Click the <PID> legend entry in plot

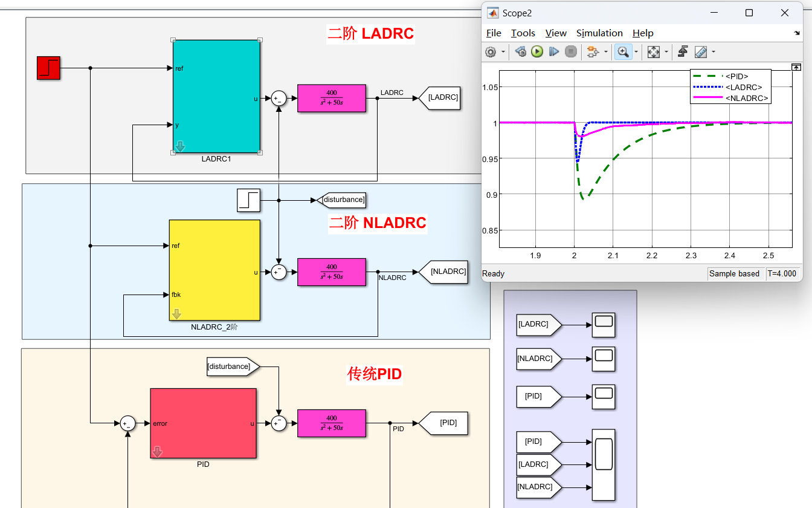coord(736,76)
